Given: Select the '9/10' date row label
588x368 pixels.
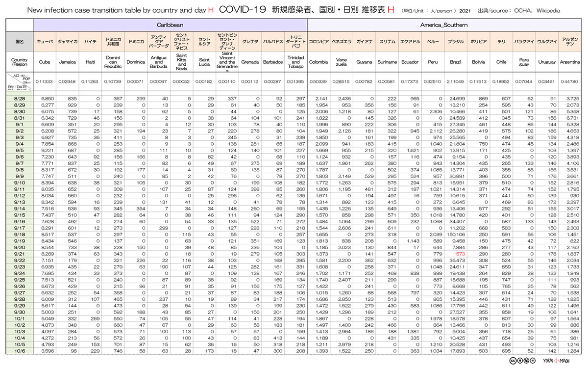Looking at the screenshot, I should coord(20,182).
